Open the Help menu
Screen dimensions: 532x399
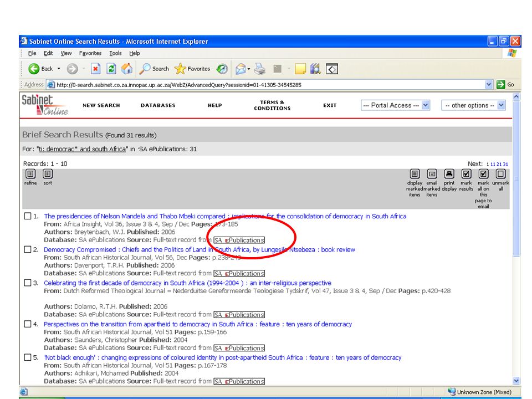[134, 53]
